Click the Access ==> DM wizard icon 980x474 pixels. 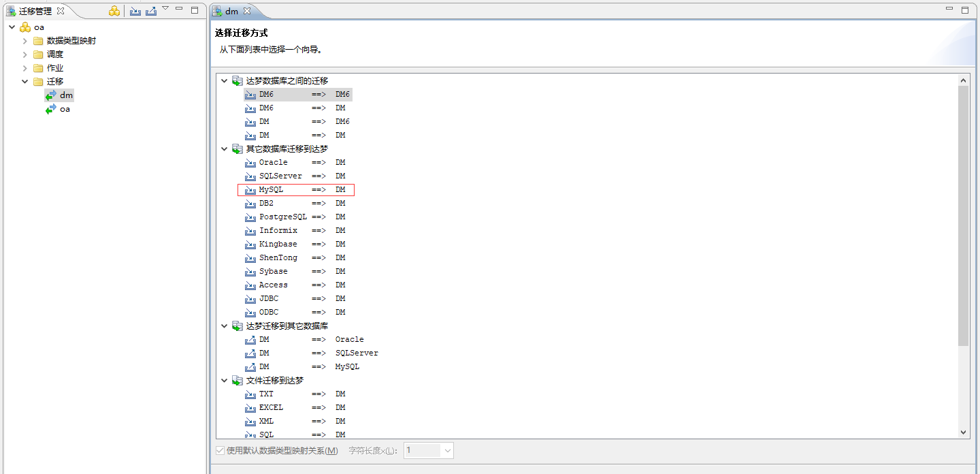click(x=250, y=285)
